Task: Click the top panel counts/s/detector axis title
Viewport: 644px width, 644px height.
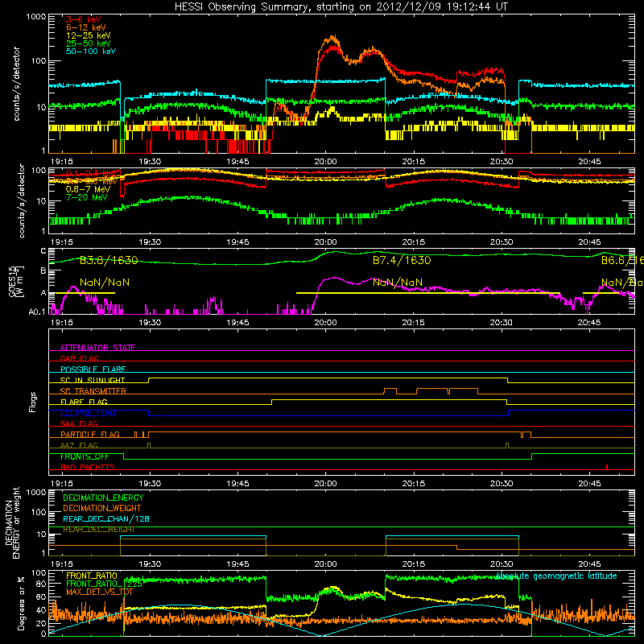Action: pyautogui.click(x=16, y=84)
